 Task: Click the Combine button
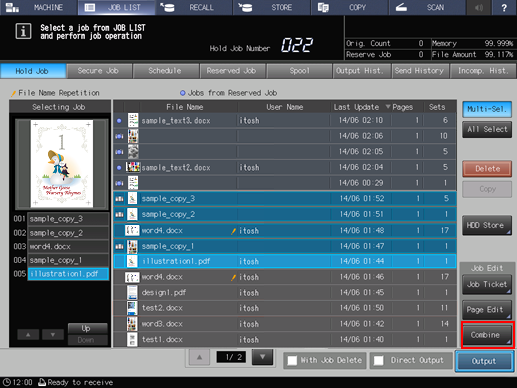[487, 335]
